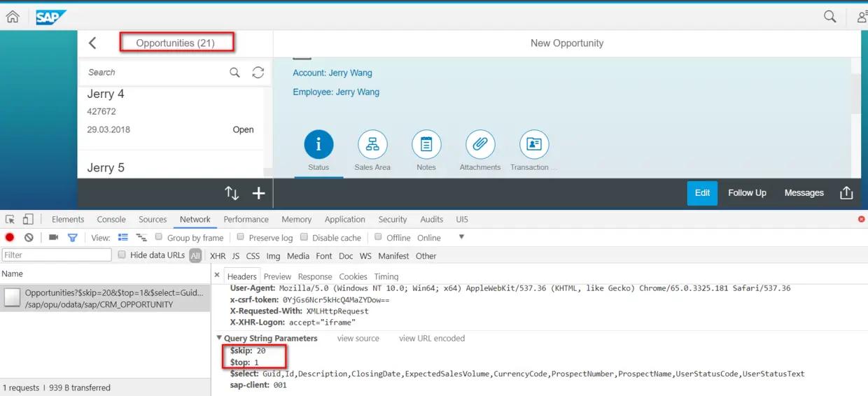Refresh the Opportunities list
This screenshot has height=396, width=868.
click(258, 73)
